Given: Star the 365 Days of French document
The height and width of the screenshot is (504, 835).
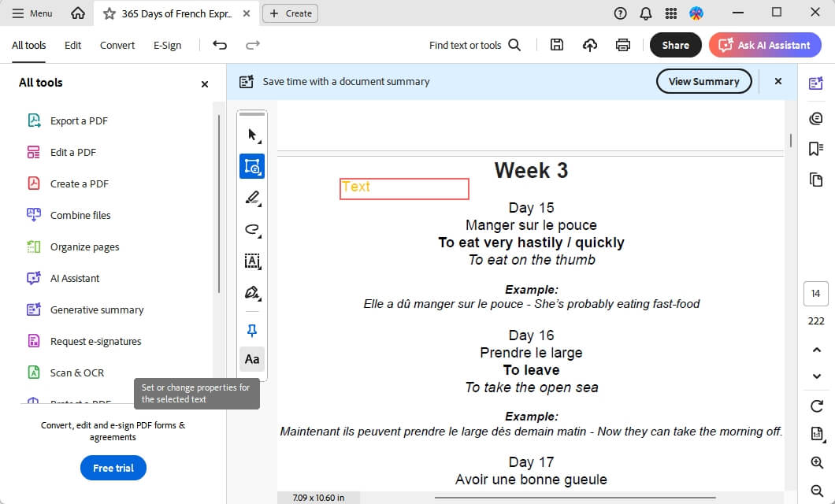Looking at the screenshot, I should 109,13.
